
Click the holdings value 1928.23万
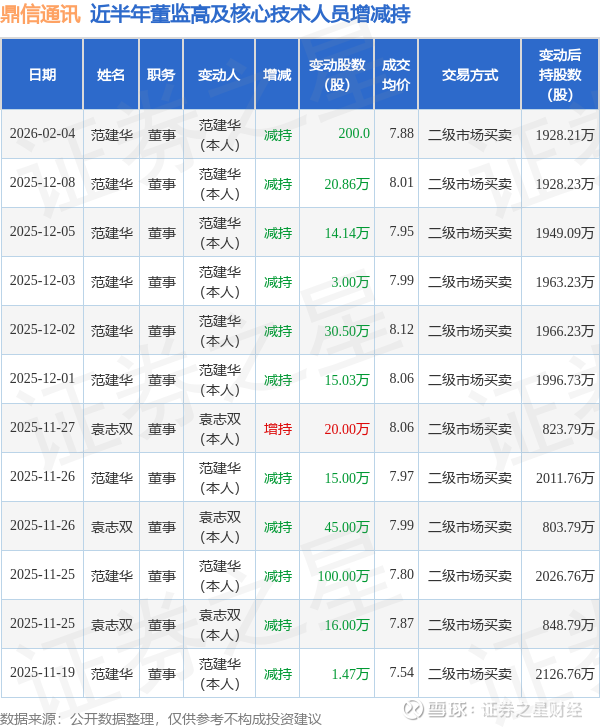pos(565,184)
